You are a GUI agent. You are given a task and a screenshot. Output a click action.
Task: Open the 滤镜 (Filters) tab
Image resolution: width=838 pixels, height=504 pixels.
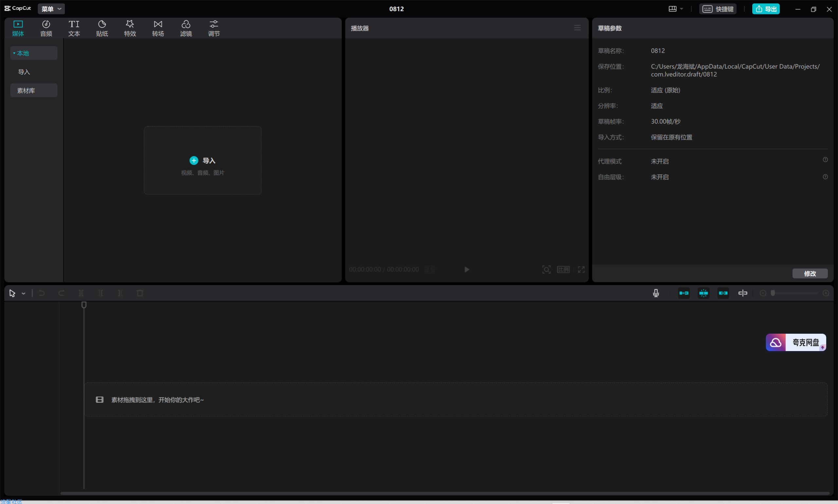(x=186, y=28)
